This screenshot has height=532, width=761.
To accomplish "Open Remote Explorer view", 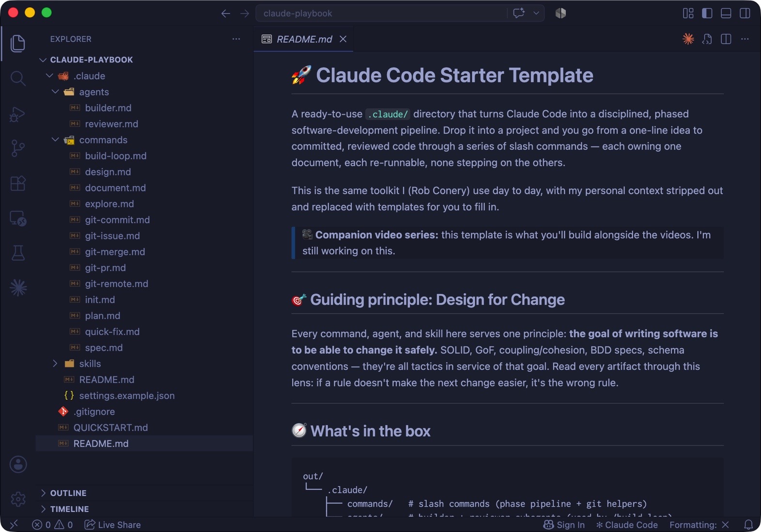I will coord(18,219).
